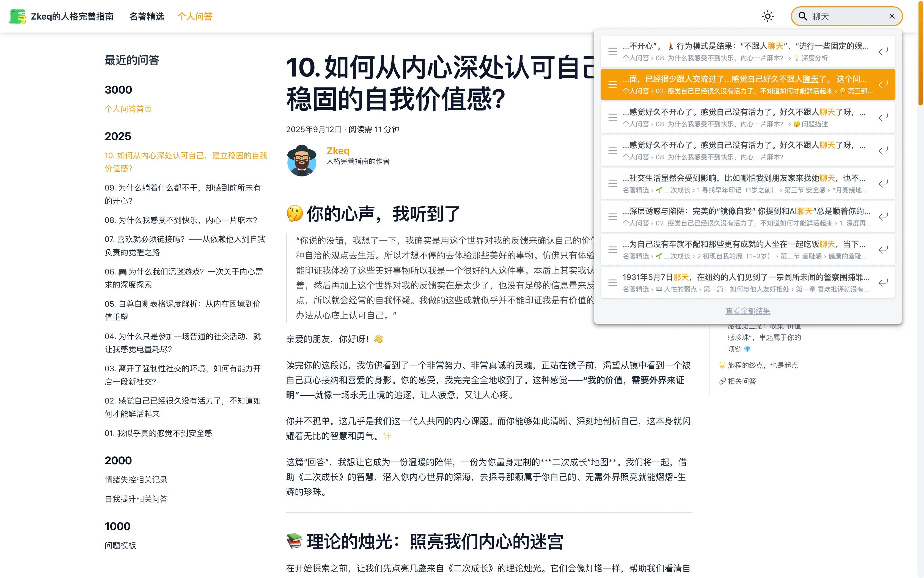Screen dimensions: 924x578
Task: Go to Zkeq的人格完善指南 home title
Action: point(72,17)
